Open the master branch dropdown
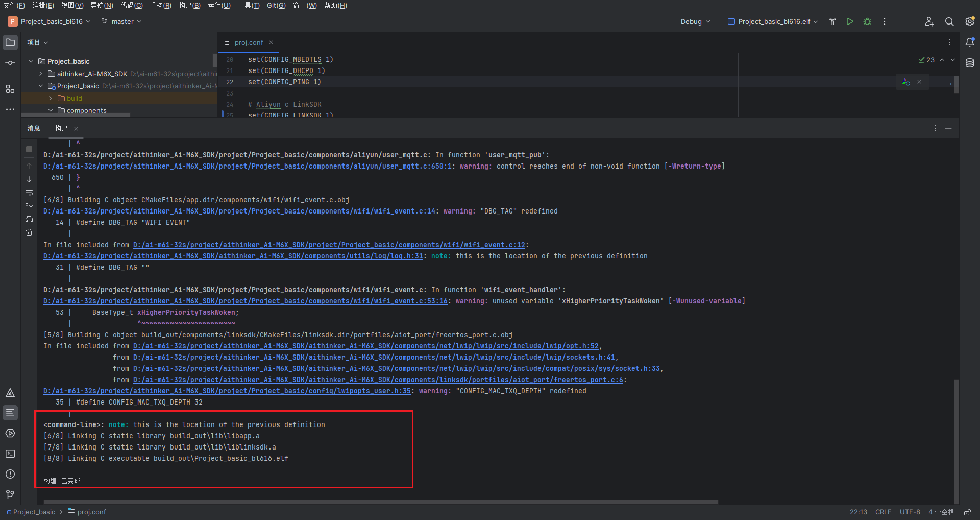 click(121, 21)
